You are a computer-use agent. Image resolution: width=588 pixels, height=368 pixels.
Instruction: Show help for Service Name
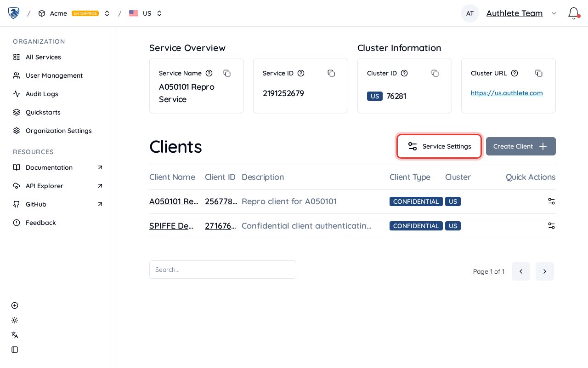209,73
